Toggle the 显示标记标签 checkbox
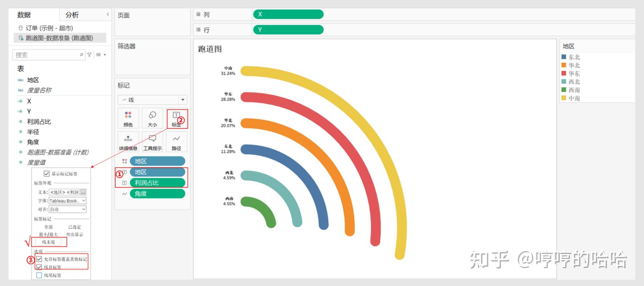The height and width of the screenshot is (286, 644). [x=47, y=174]
